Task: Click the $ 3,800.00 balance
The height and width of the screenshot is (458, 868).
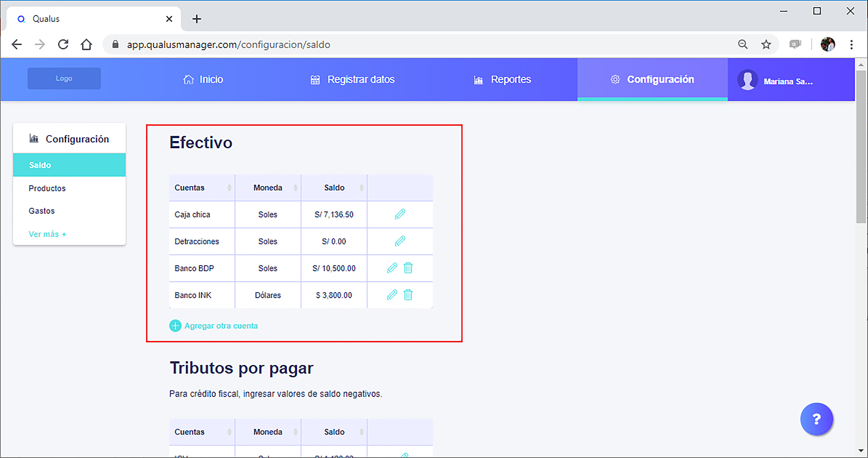Action: (334, 295)
